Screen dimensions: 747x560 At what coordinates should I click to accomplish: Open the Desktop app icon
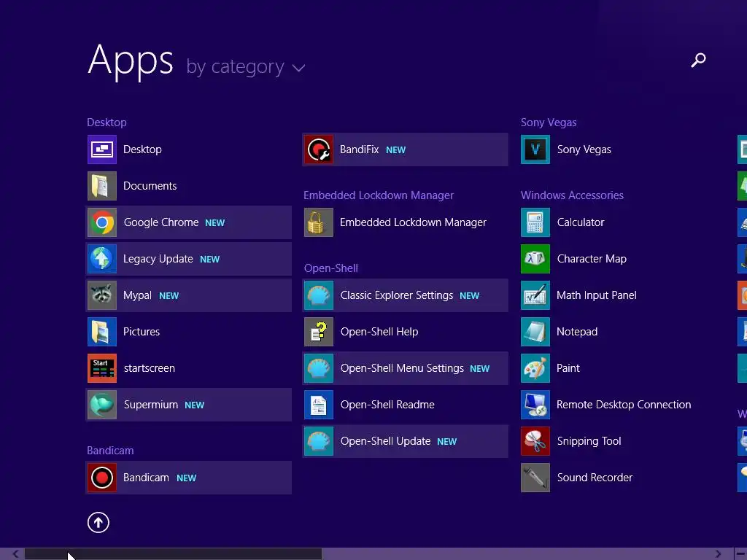(102, 149)
